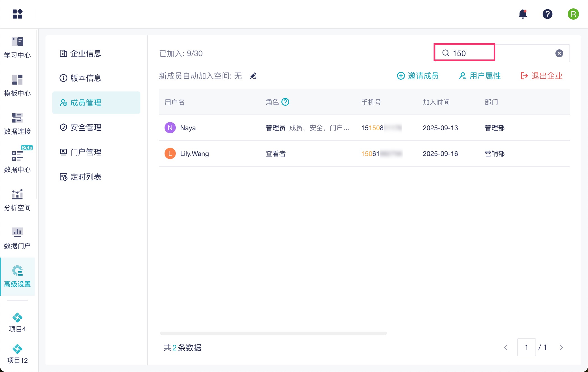This screenshot has width=588, height=372.
Task: Open the 门户管理 menu item
Action: pos(96,152)
